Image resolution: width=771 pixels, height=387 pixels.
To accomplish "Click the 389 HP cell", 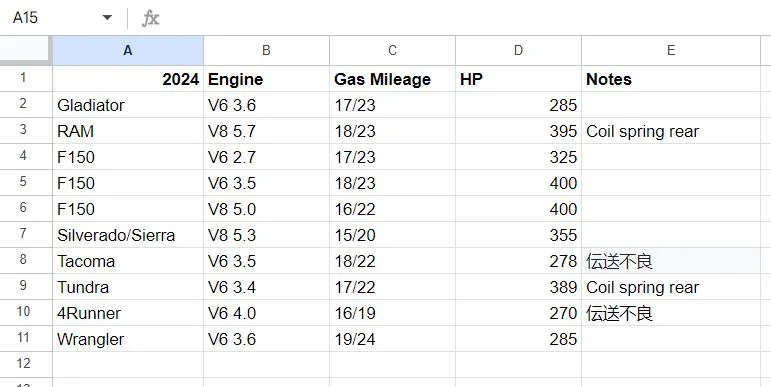I will [x=518, y=287].
